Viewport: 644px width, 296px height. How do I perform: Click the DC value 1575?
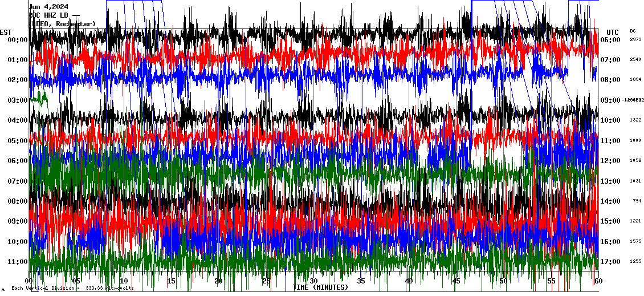click(635, 242)
